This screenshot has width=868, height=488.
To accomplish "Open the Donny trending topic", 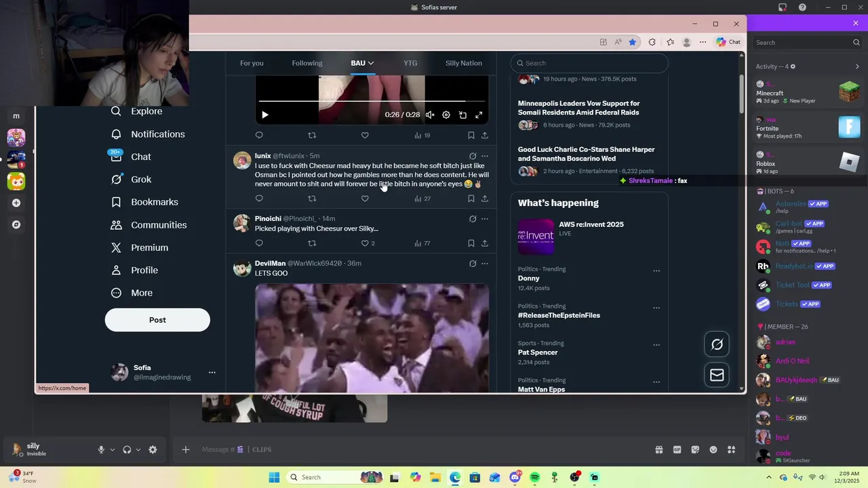I will (529, 279).
